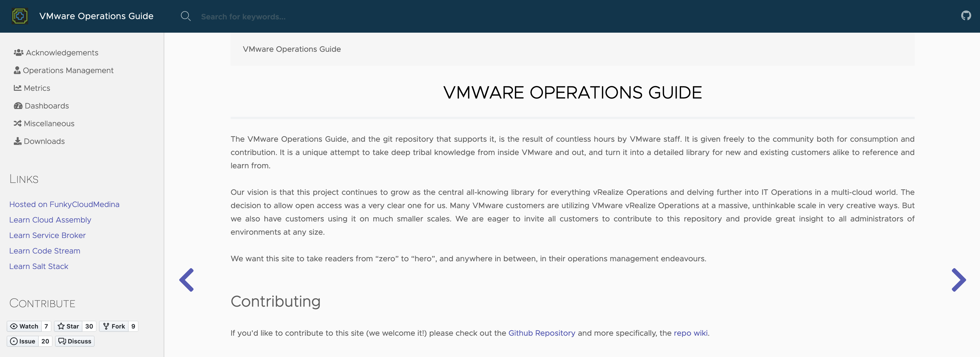Open the Dashboards section
Screen dimensions: 980x357
coord(46,106)
